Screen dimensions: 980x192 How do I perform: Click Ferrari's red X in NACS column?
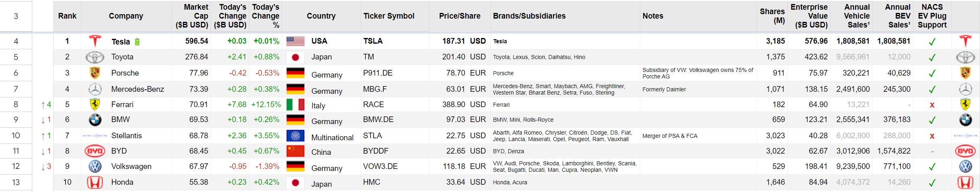point(932,105)
